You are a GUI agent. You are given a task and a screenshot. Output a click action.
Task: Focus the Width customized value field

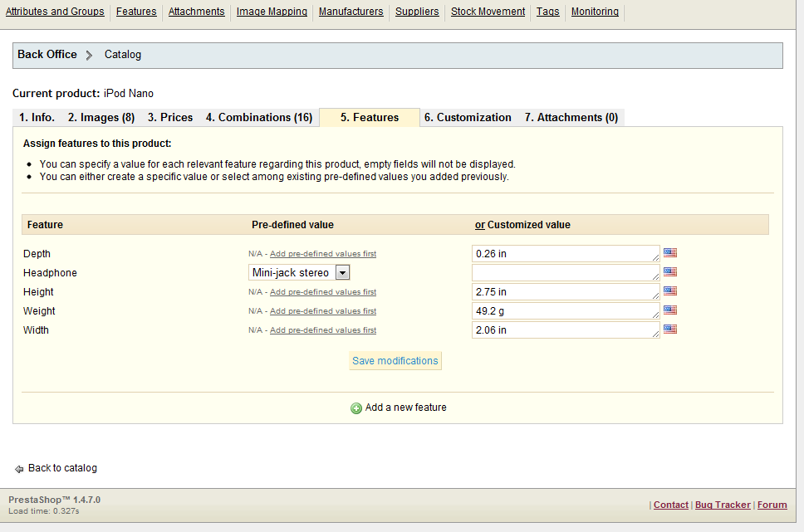coord(566,330)
